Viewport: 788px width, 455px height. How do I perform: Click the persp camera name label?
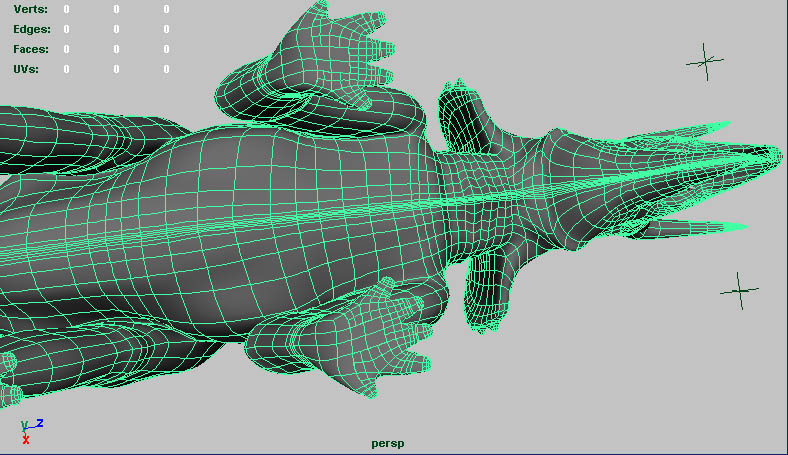(x=387, y=444)
